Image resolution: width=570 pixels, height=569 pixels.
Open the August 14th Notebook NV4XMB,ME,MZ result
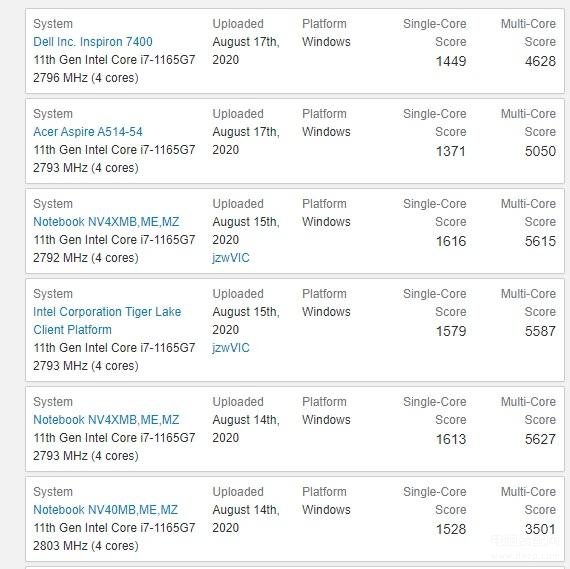[x=106, y=420]
